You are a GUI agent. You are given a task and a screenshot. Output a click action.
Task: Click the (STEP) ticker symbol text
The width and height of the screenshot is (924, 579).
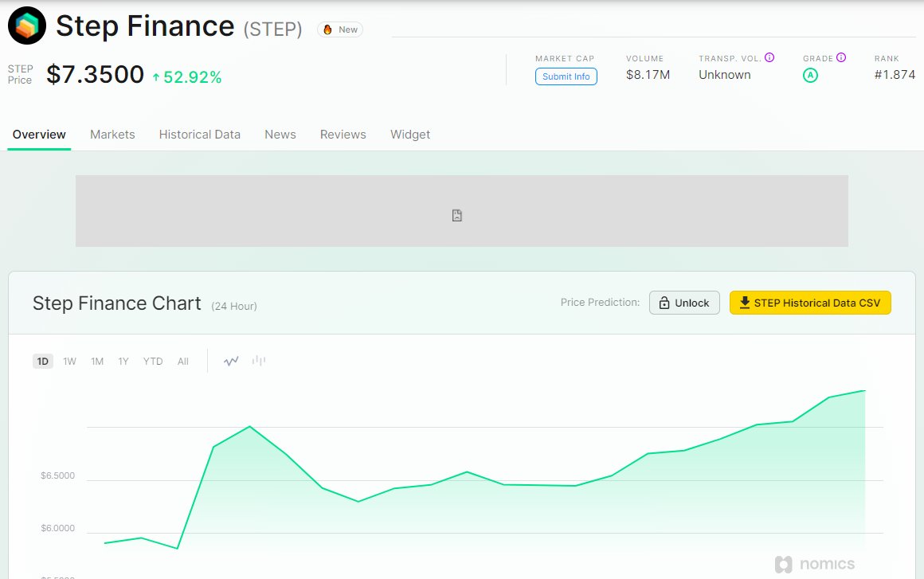(x=273, y=29)
